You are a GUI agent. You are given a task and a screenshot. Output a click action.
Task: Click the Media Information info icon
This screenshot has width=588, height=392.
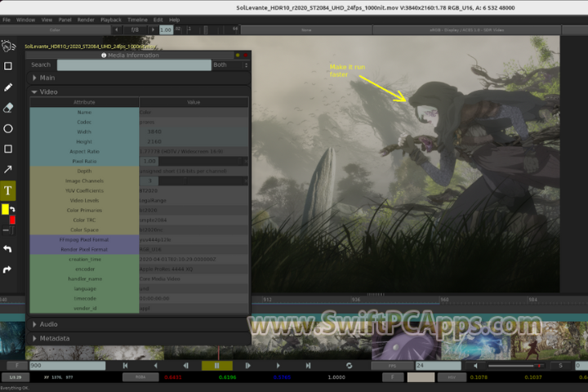click(104, 56)
